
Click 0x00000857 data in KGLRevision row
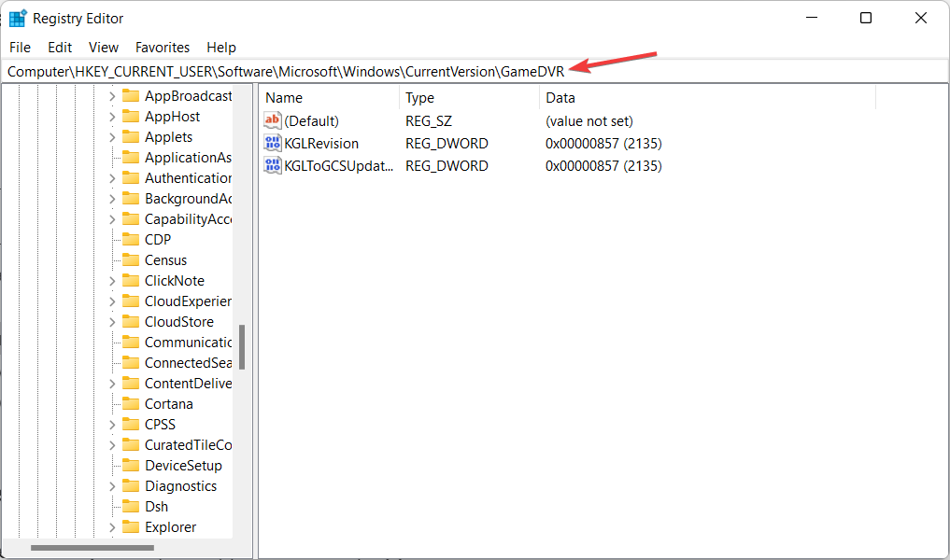tap(603, 144)
